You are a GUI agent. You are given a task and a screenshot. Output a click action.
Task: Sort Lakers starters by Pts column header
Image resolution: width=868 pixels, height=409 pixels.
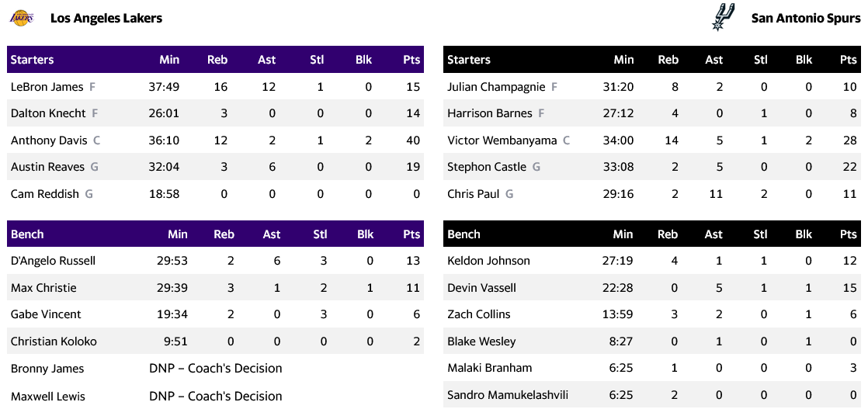(x=411, y=60)
